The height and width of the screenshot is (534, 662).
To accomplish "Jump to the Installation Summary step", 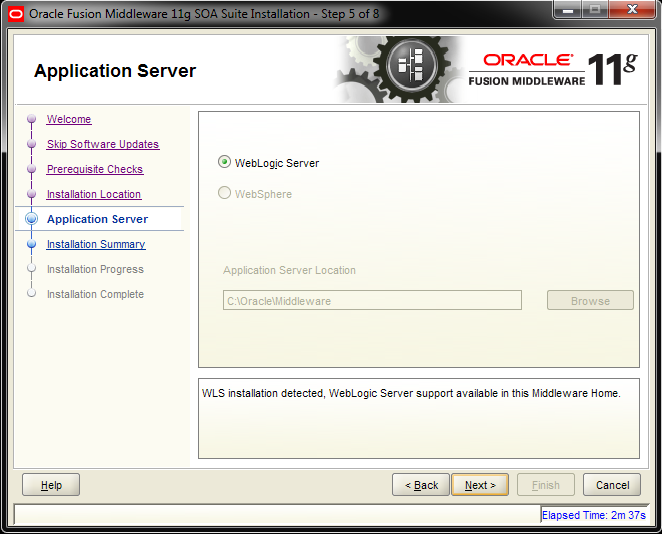I will tap(96, 244).
